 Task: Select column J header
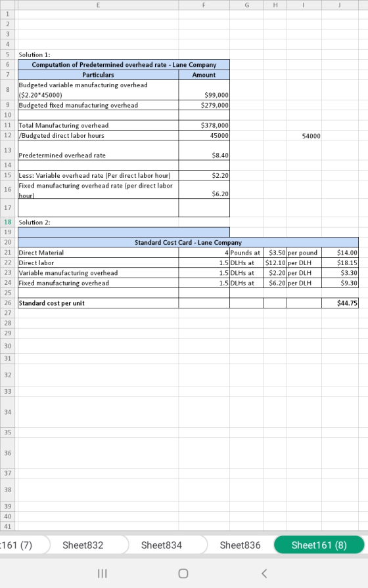(x=340, y=5)
